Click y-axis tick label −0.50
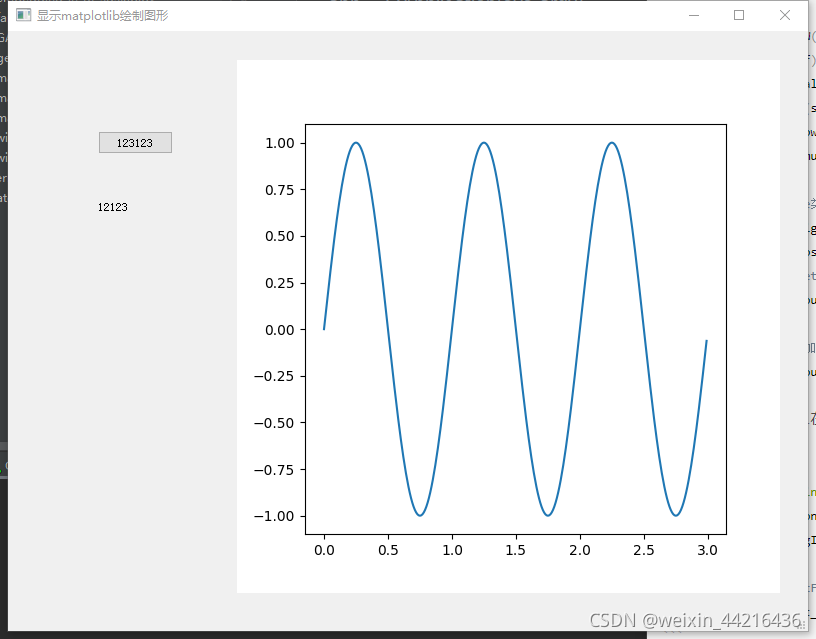Screen dimensions: 816x639 (x=274, y=423)
